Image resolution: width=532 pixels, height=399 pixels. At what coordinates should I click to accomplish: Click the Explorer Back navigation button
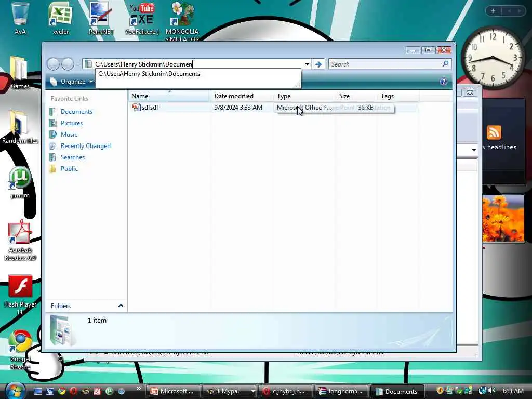(x=54, y=64)
